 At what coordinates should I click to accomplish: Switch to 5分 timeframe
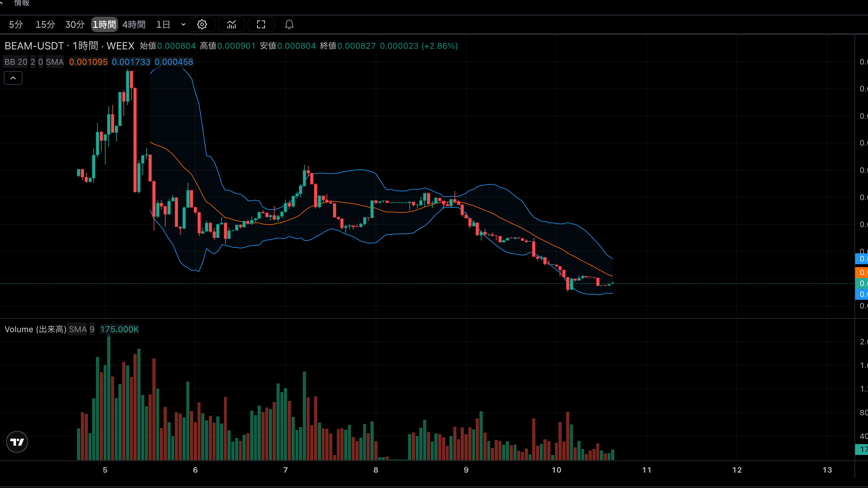16,25
